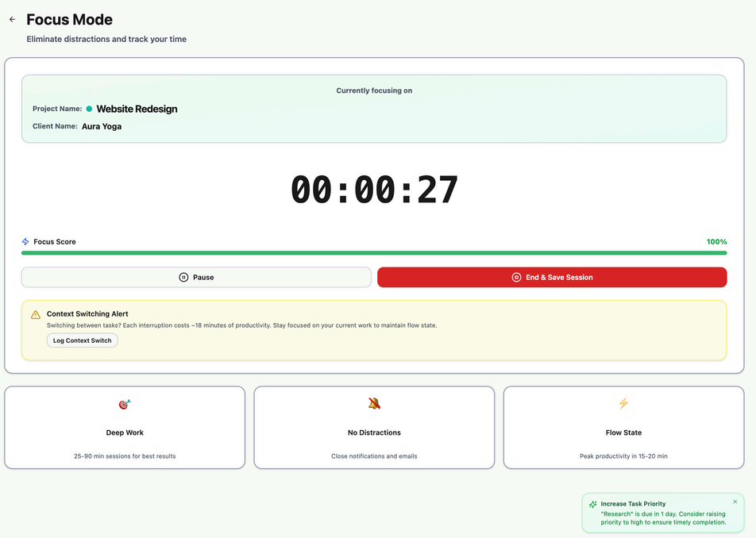The height and width of the screenshot is (538, 756).
Task: Click the green Focus Score progress bar
Action: (x=374, y=253)
